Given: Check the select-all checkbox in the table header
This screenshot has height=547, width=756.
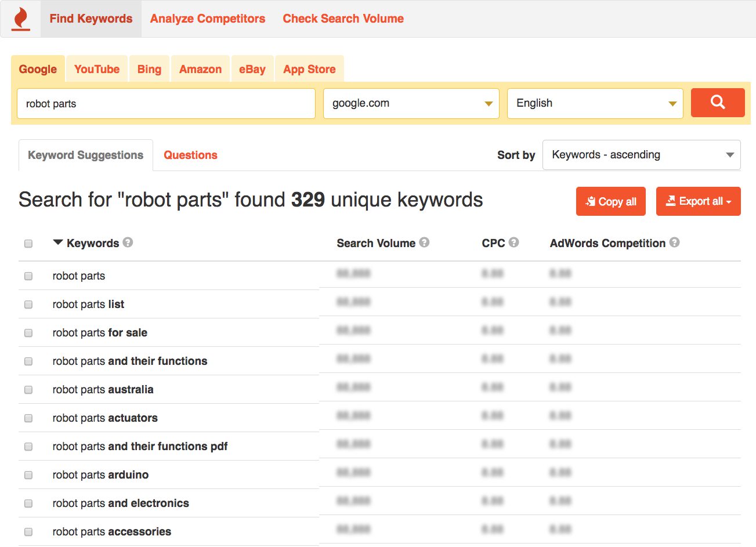Looking at the screenshot, I should (x=28, y=243).
